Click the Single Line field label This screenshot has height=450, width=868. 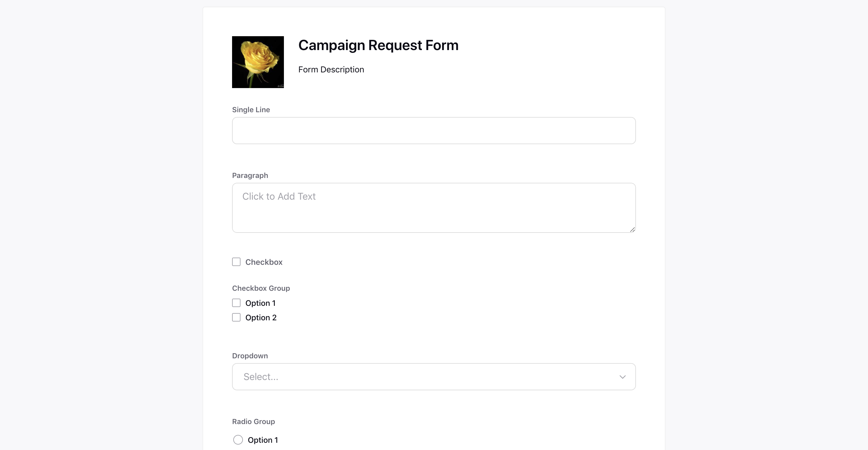(x=250, y=109)
